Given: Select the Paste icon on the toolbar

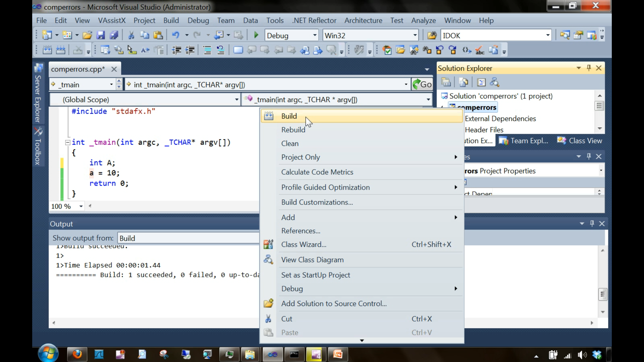Looking at the screenshot, I should (158, 35).
